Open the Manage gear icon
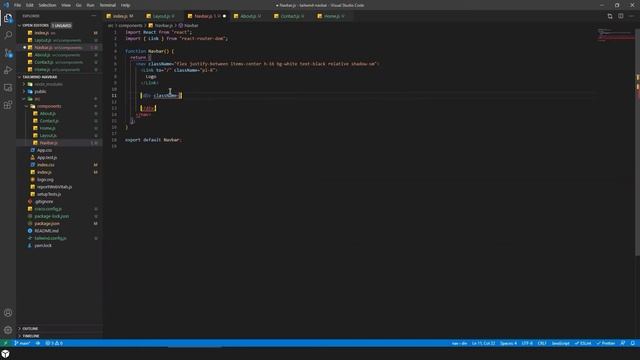Screen dimensions: 640x360 tap(8, 330)
